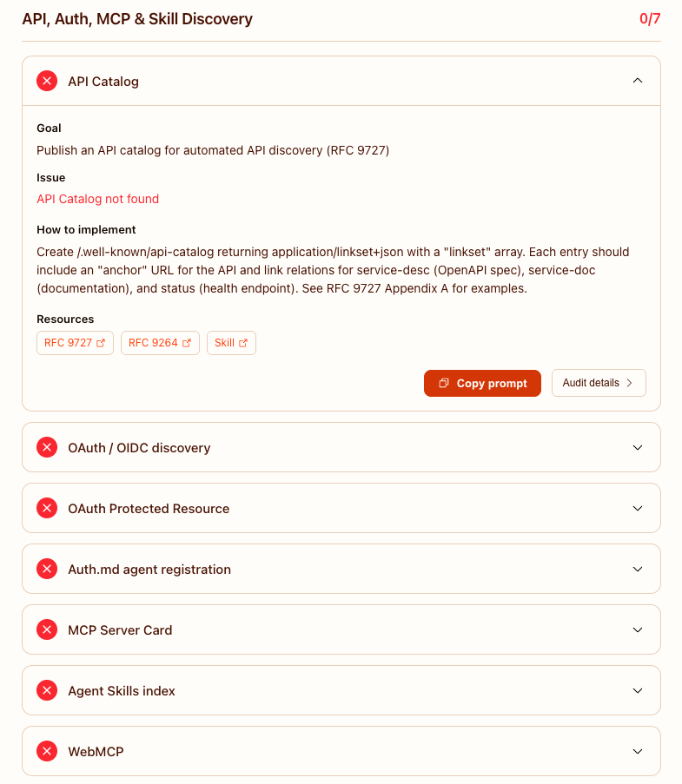Expand the OAuth Protected Resource chevron
The height and width of the screenshot is (784, 682).
click(638, 509)
